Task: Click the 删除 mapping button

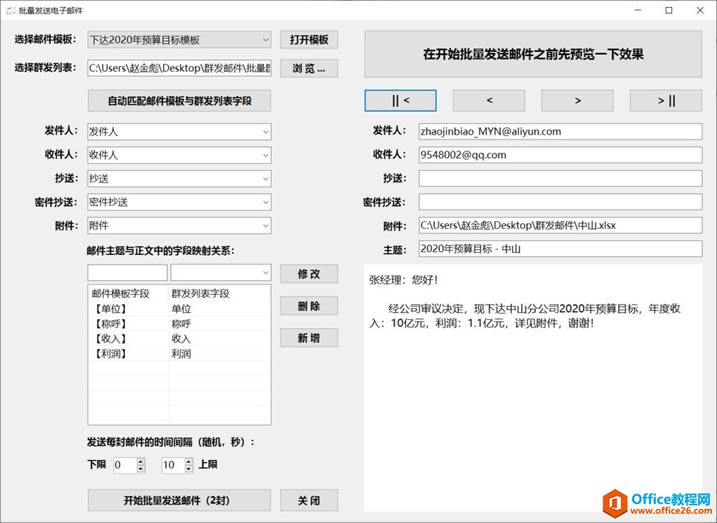Action: [x=309, y=306]
